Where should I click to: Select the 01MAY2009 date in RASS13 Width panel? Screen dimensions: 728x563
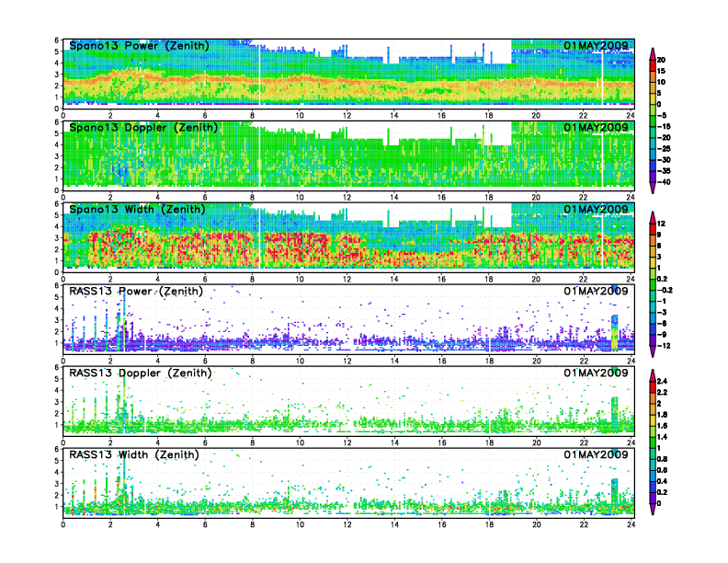tap(596, 454)
